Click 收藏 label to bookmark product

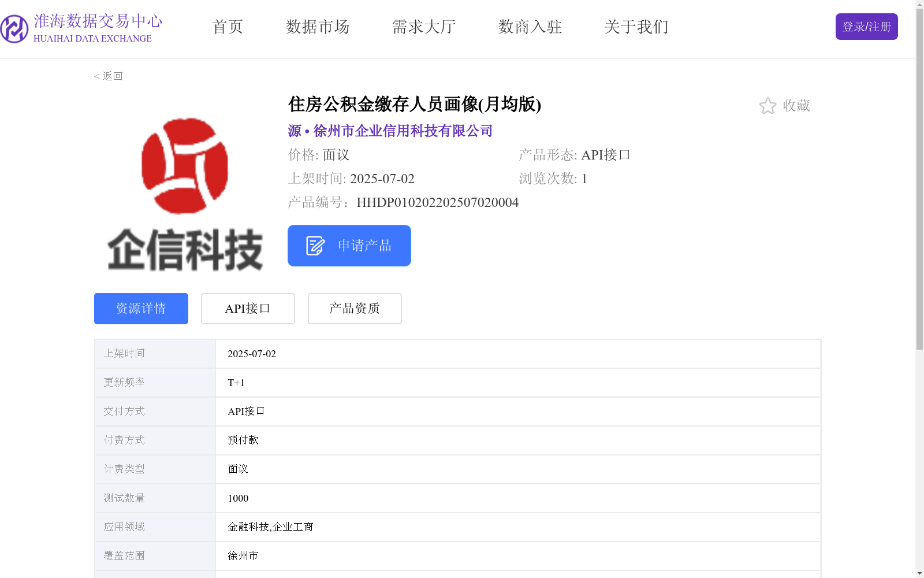tap(796, 106)
